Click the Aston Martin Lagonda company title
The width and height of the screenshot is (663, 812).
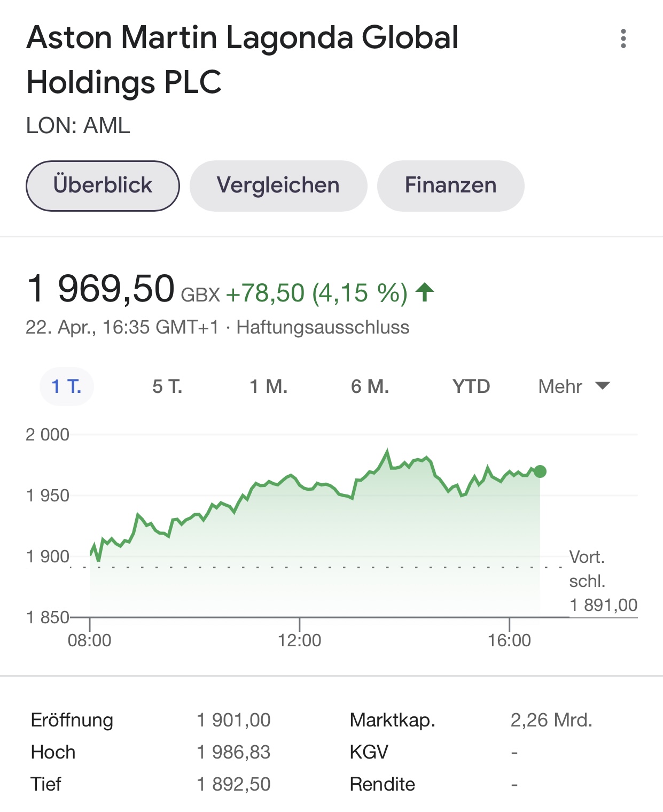coord(242,59)
